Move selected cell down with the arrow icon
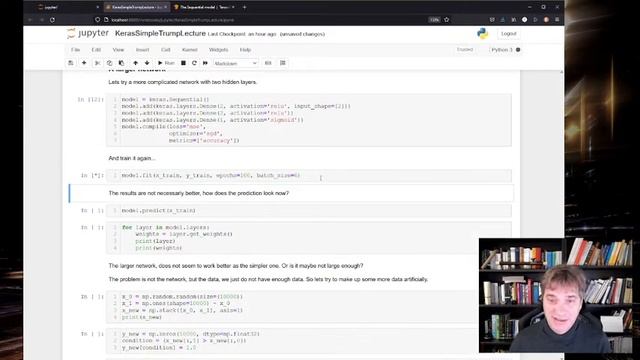 click(147, 63)
